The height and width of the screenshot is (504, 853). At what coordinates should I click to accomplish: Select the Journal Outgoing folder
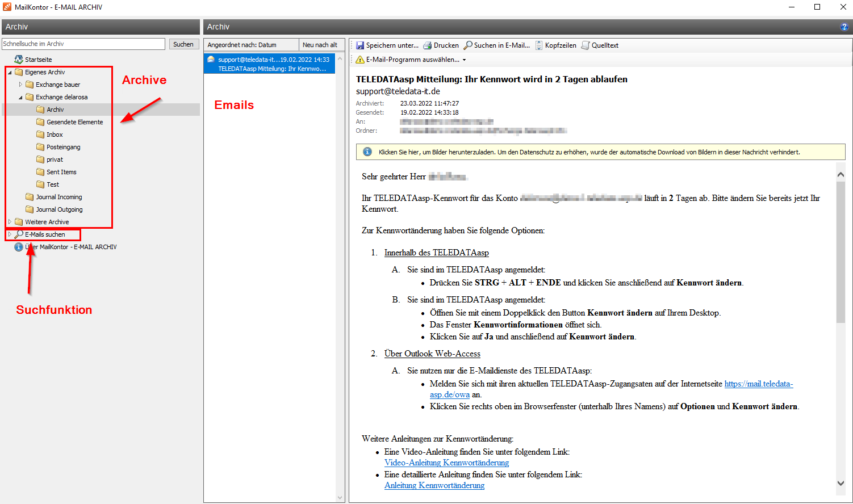coord(59,209)
